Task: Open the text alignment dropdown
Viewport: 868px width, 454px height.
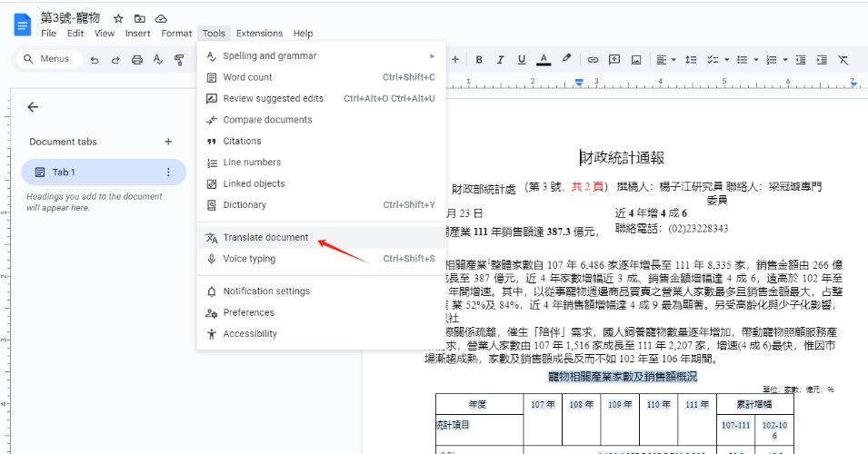Action: click(x=666, y=60)
